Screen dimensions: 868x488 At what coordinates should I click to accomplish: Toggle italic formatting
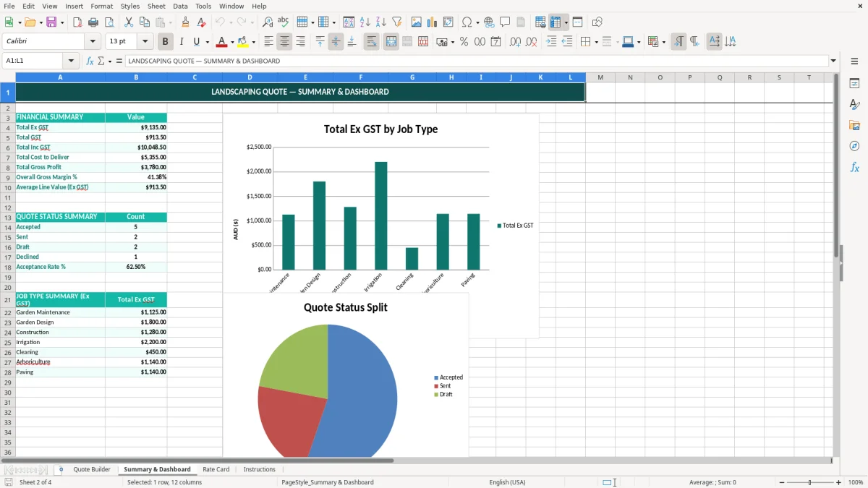click(181, 42)
